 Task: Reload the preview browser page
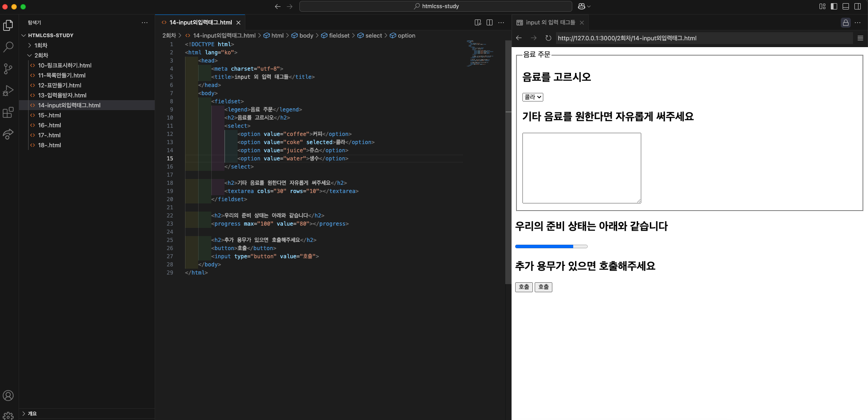[x=548, y=38]
